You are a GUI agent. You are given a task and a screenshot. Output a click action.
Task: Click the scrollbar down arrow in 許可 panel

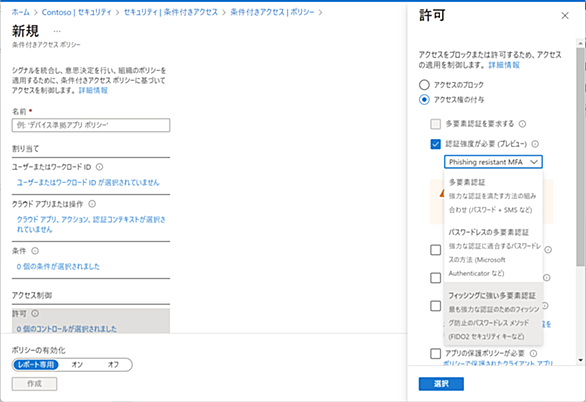[x=580, y=360]
